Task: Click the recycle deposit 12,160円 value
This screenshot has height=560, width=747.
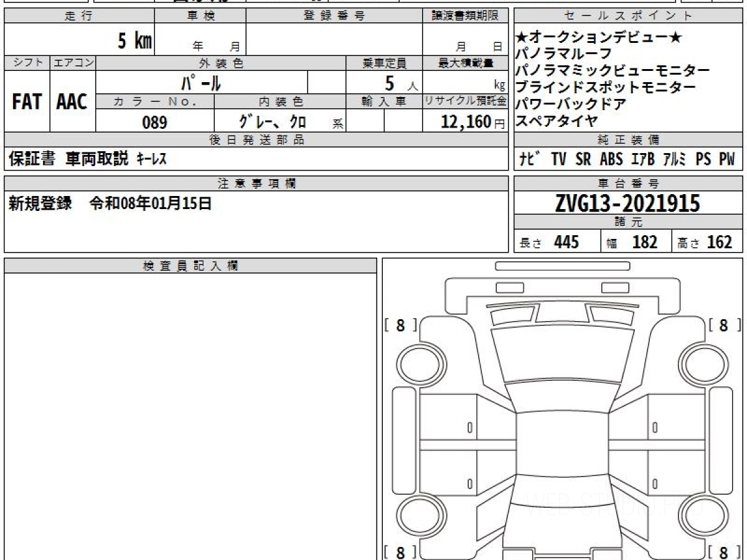Action: pyautogui.click(x=465, y=121)
